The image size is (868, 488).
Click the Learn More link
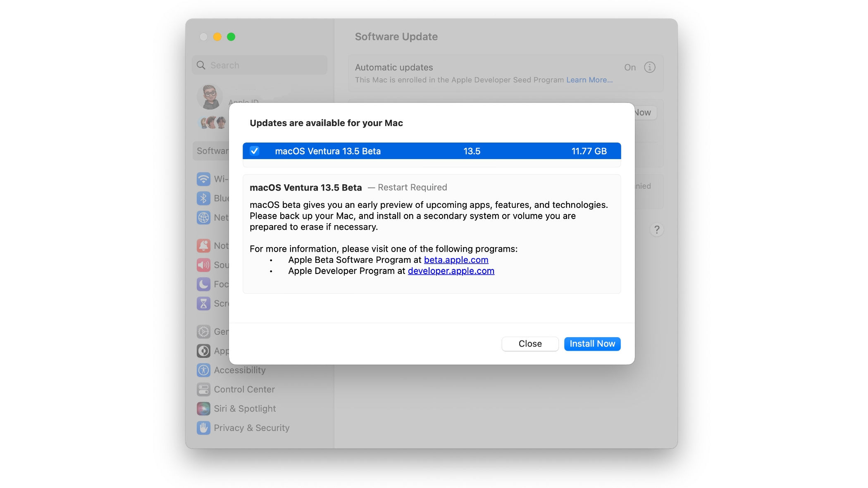pyautogui.click(x=589, y=80)
